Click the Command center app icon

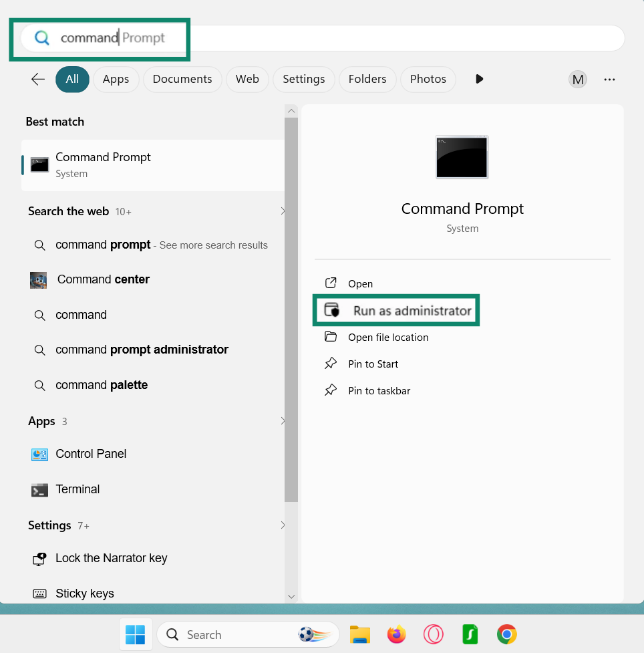click(x=38, y=280)
